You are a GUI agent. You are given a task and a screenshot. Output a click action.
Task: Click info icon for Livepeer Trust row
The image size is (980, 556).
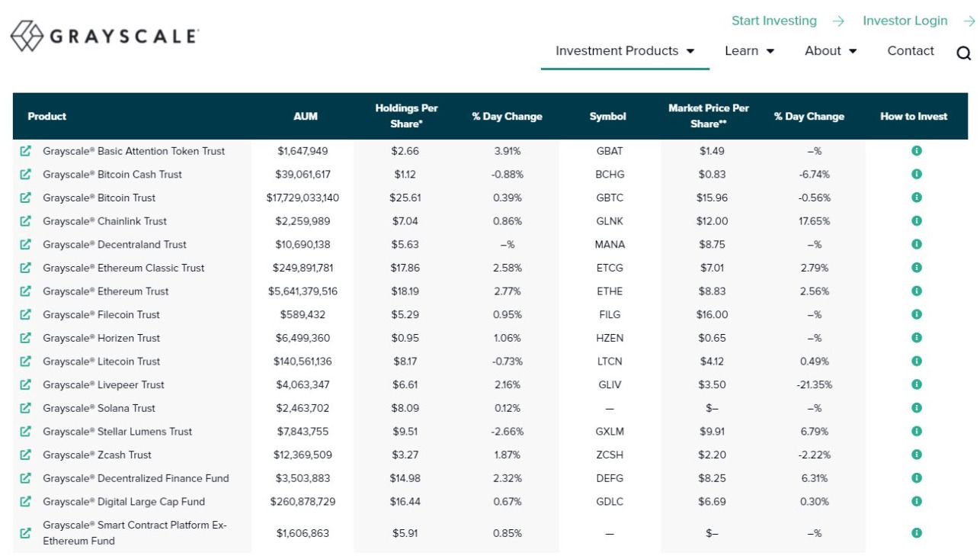click(916, 384)
